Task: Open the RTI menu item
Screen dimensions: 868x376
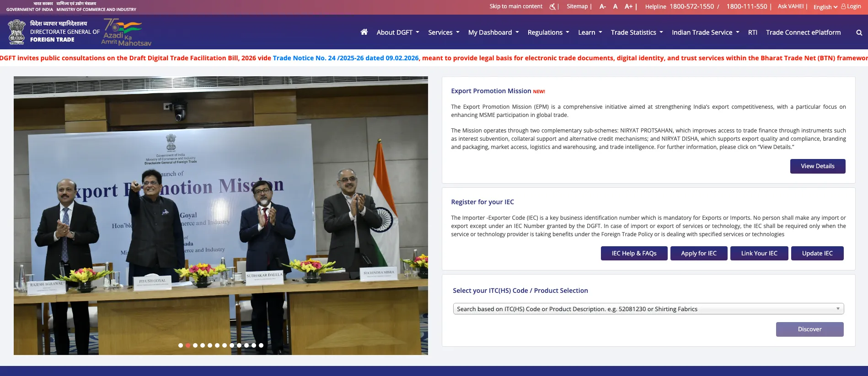Action: point(752,32)
